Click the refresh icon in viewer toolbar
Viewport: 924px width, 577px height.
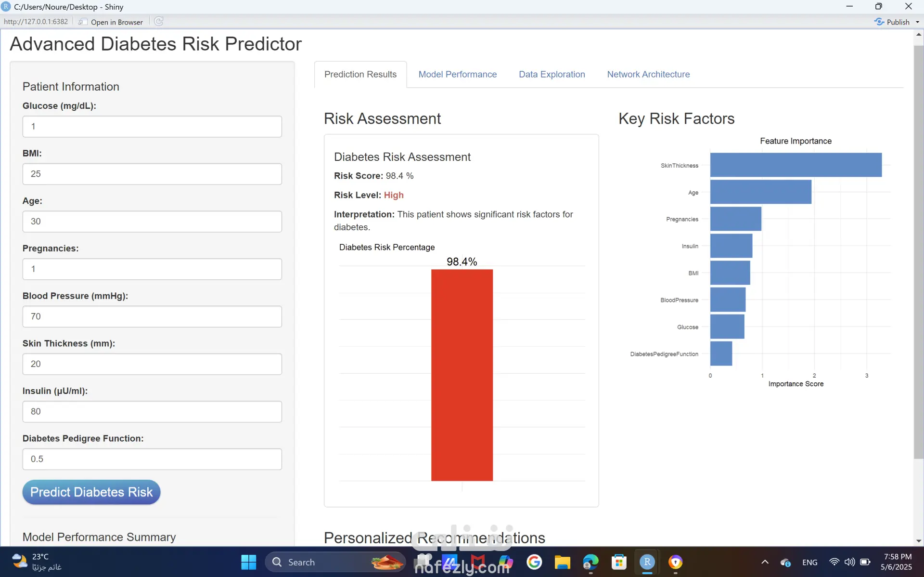pyautogui.click(x=159, y=22)
